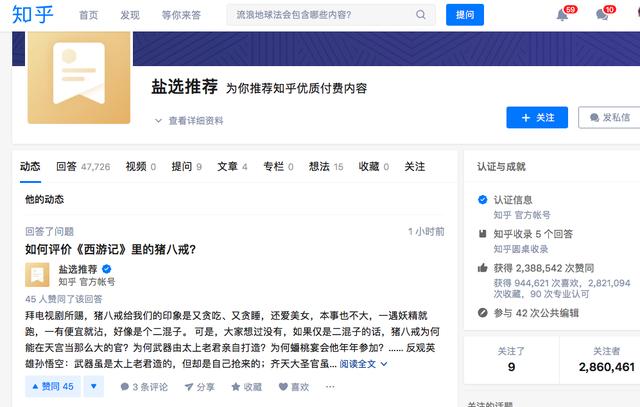This screenshot has width=640, height=407.
Task: Switch to the 视频 tab
Action: (141, 167)
